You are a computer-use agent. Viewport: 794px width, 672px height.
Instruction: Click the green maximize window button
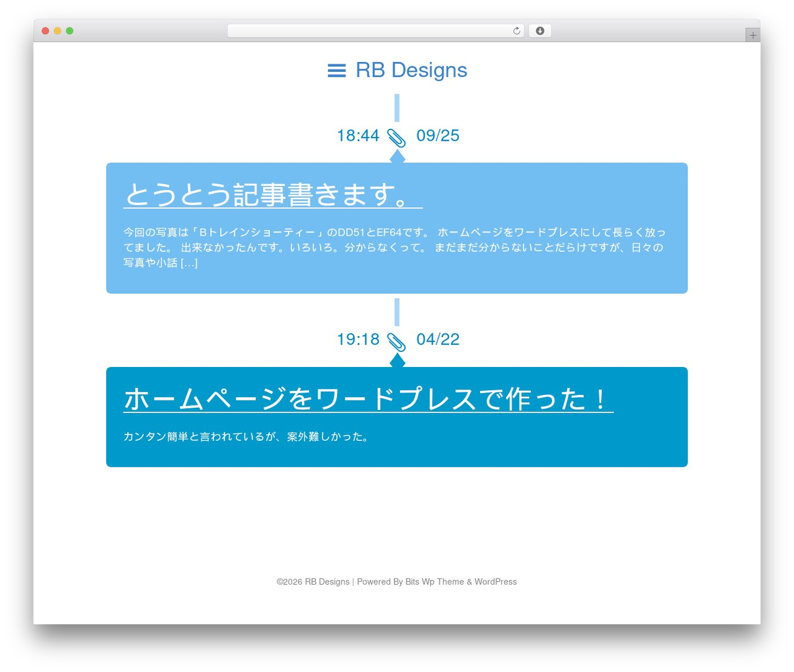click(x=69, y=31)
